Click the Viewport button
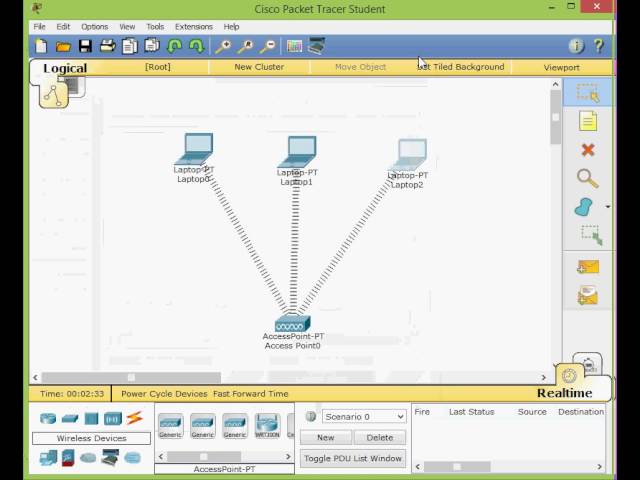Viewport: 640px width, 480px height. click(562, 67)
